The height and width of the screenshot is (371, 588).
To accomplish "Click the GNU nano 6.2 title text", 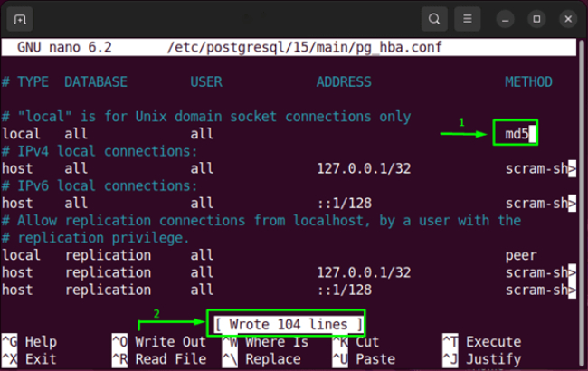I will (x=64, y=48).
